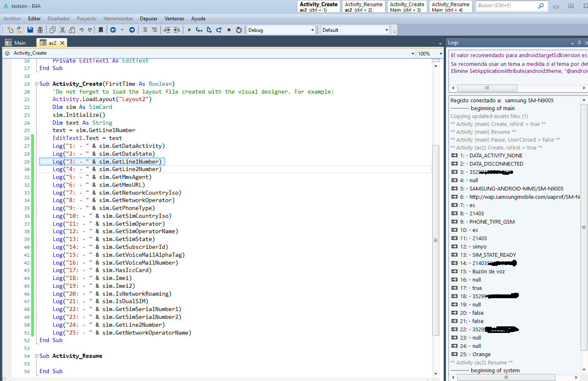Viewport: 588px width, 381px height.
Task: Jump to ac2 Activity_Resume shortcut button
Action: 364,7
